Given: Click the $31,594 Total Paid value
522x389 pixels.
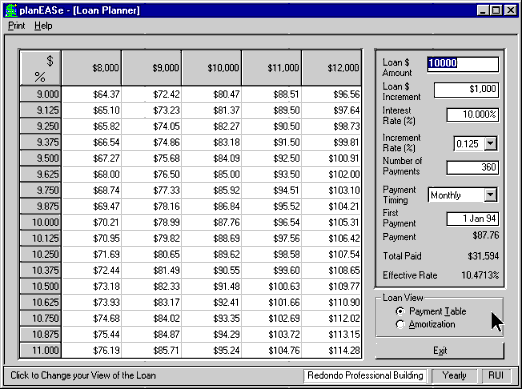Looking at the screenshot, I should tap(483, 256).
